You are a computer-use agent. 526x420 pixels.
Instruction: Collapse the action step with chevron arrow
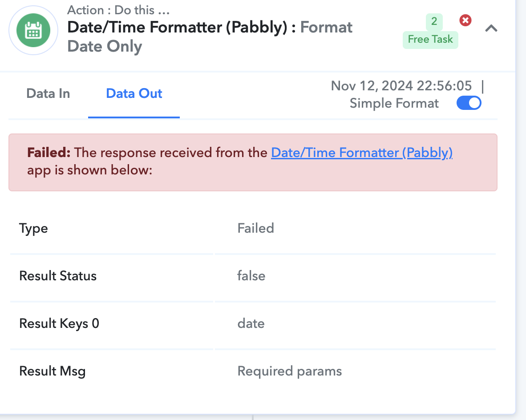(x=491, y=28)
